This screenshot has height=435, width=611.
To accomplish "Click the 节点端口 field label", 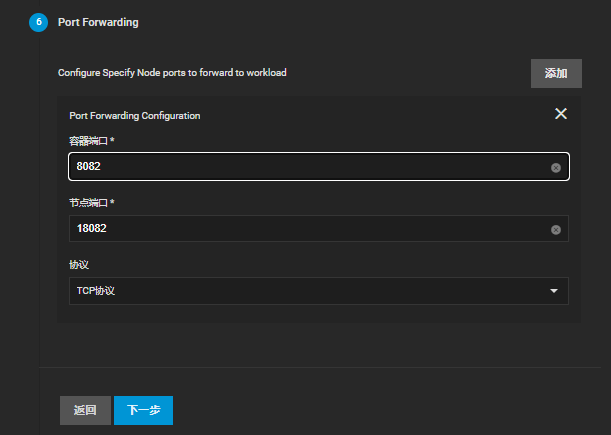I will point(88,203).
